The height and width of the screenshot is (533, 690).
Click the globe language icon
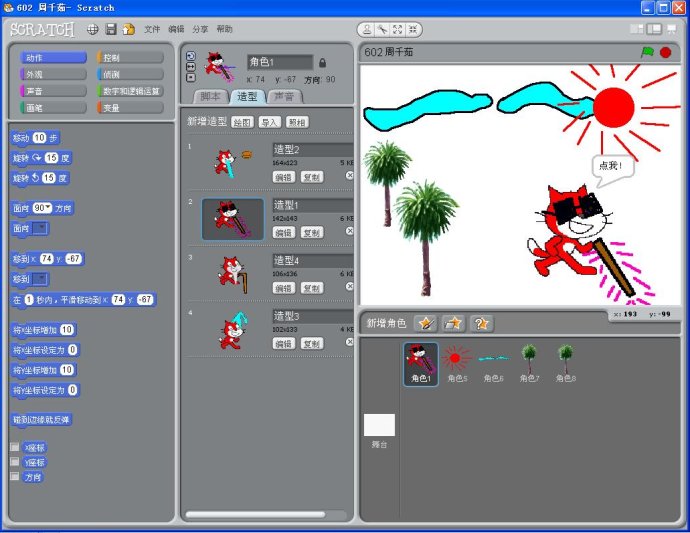pyautogui.click(x=92, y=29)
